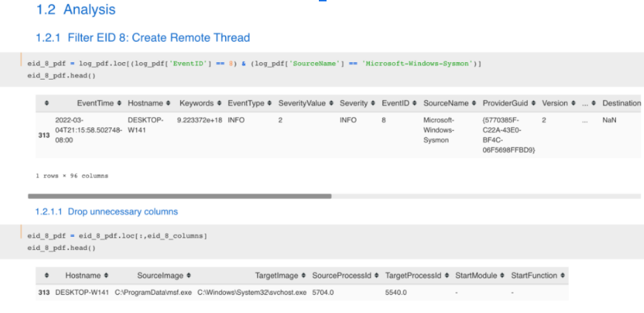
Task: Click the 1.2 Analysis heading
Action: [76, 10]
